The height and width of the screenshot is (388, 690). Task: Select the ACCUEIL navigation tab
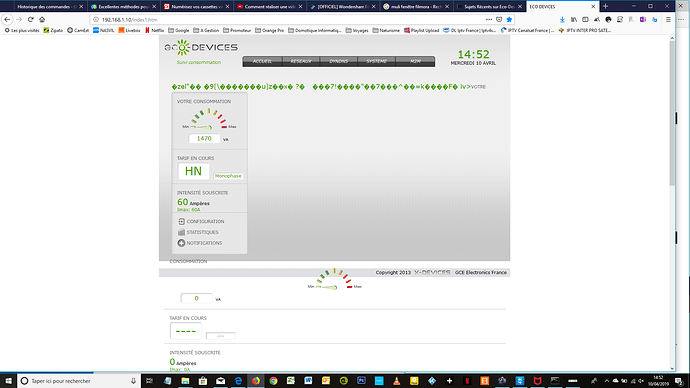click(262, 61)
